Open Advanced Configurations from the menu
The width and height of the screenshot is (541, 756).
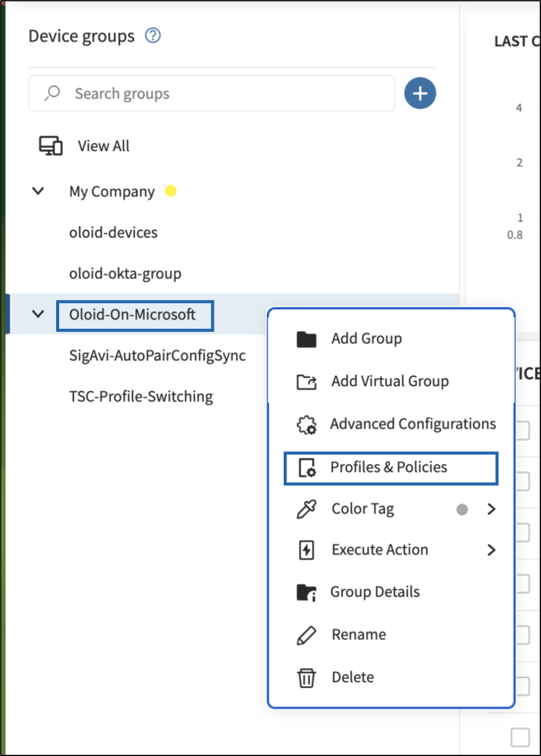tap(413, 424)
